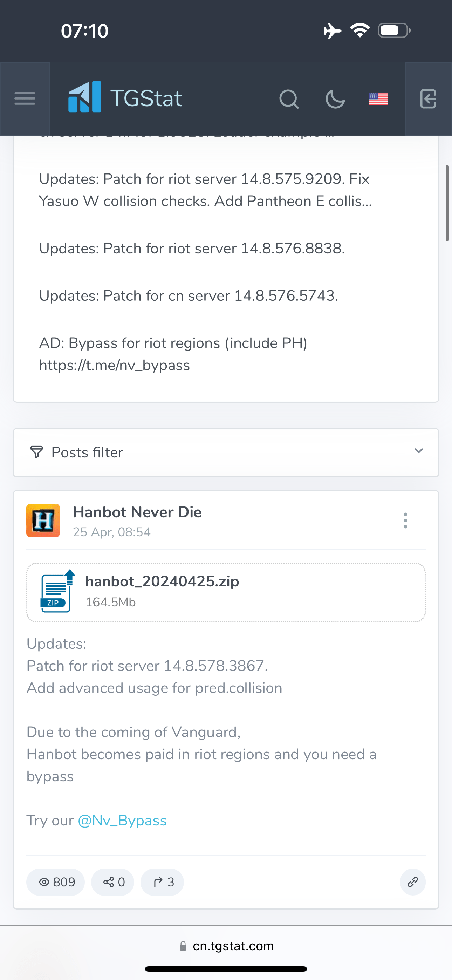The image size is (452, 980).
Task: Tap the 809 views counter
Action: [56, 882]
